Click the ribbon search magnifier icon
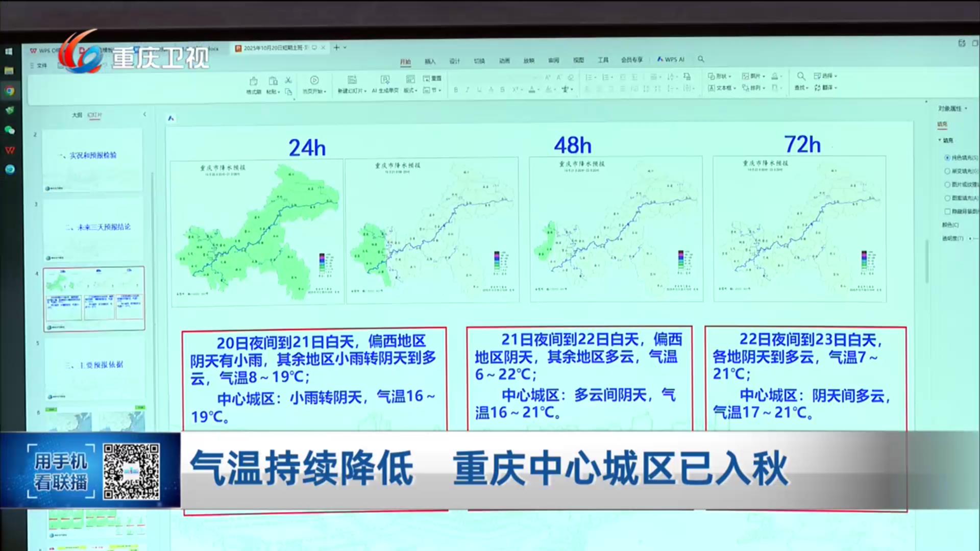The height and width of the screenshot is (551, 980). (701, 59)
